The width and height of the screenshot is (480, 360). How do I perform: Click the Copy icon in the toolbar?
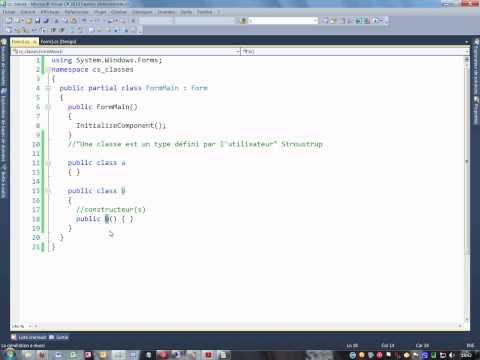(x=65, y=21)
